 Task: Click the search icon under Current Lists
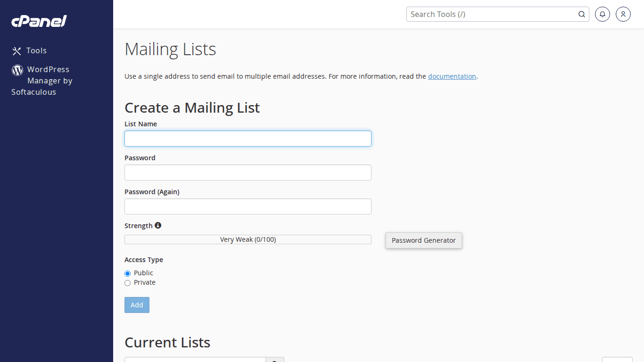pyautogui.click(x=275, y=360)
